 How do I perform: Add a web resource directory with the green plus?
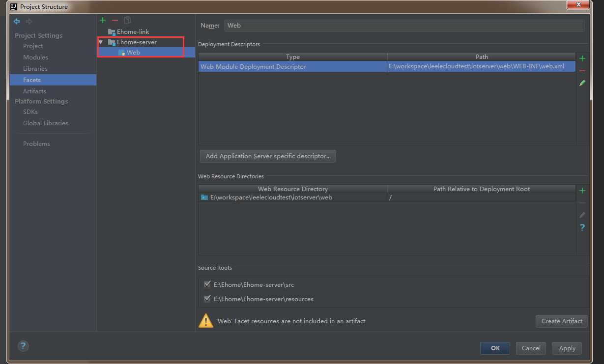[582, 191]
